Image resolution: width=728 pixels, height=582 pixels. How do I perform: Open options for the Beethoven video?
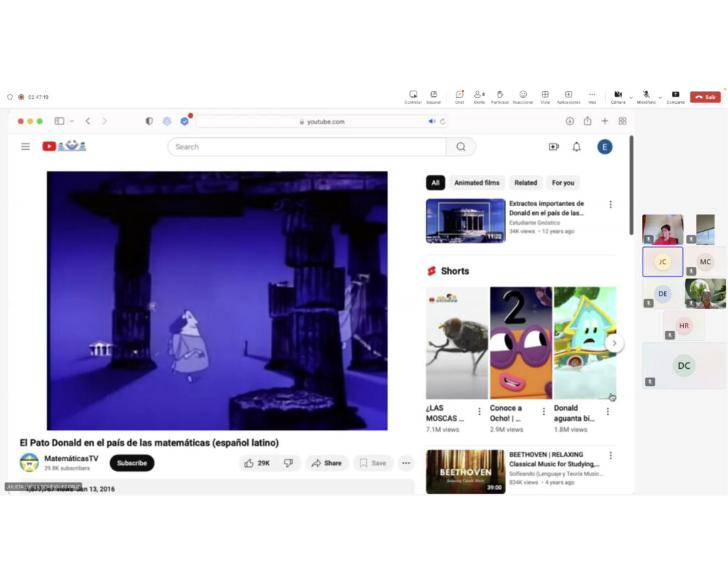611,456
